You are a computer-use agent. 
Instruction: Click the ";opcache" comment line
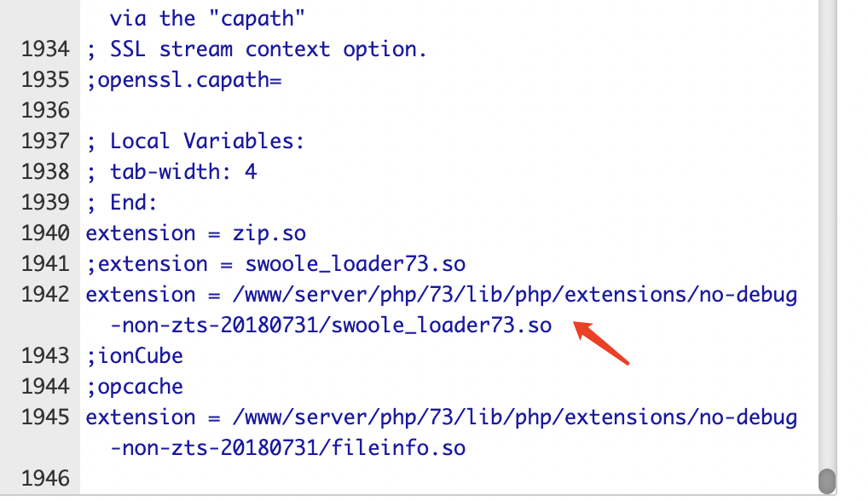click(135, 387)
